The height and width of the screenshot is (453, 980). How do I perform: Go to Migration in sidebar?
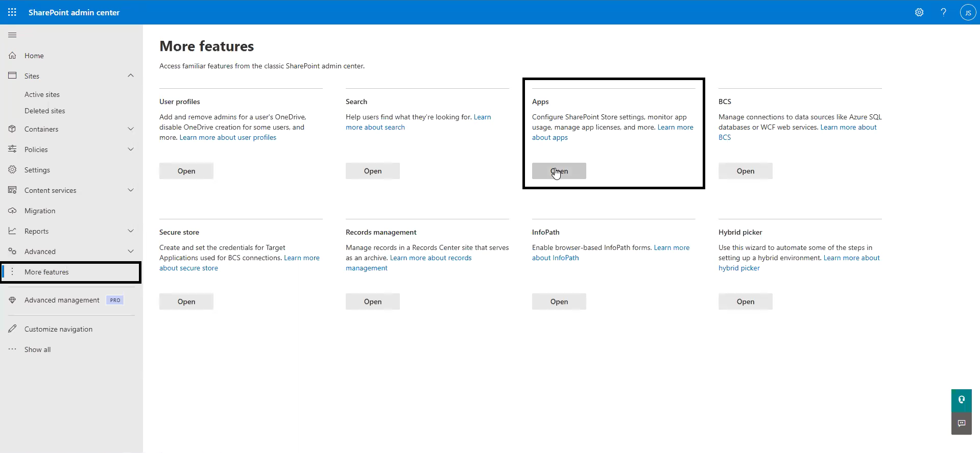[40, 211]
